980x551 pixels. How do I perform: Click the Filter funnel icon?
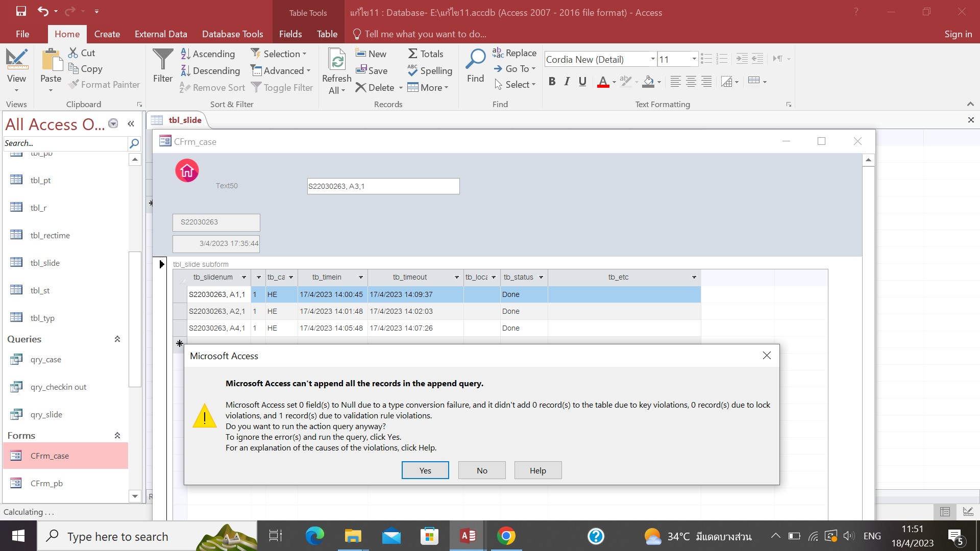point(163,60)
